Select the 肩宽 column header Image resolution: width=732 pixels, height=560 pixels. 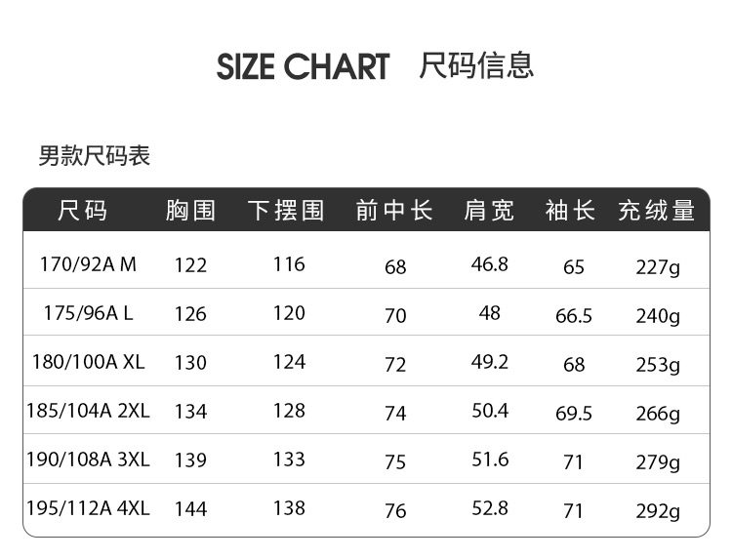[x=489, y=210]
